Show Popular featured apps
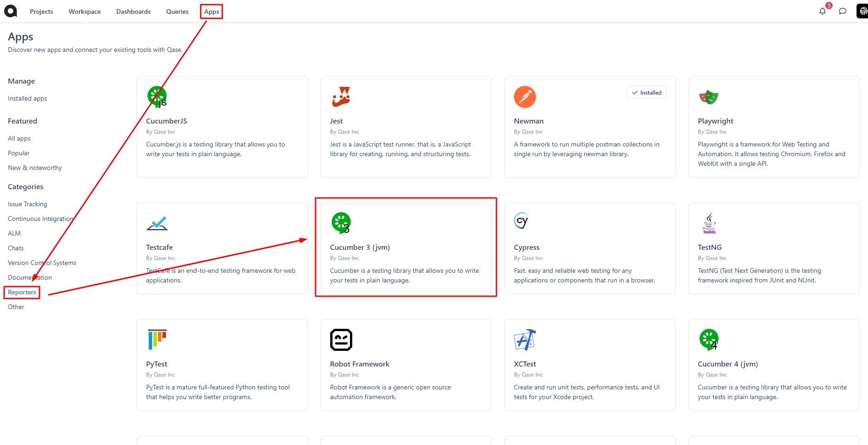868x445 pixels. (19, 153)
